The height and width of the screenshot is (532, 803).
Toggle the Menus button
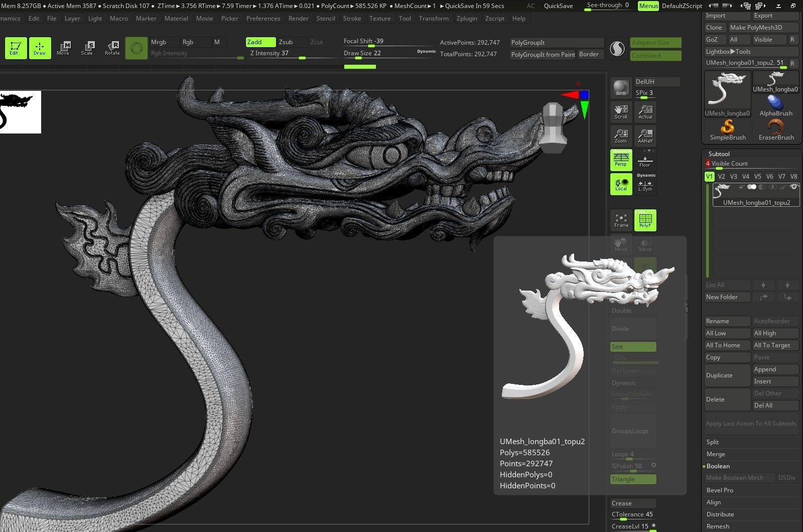pyautogui.click(x=648, y=6)
